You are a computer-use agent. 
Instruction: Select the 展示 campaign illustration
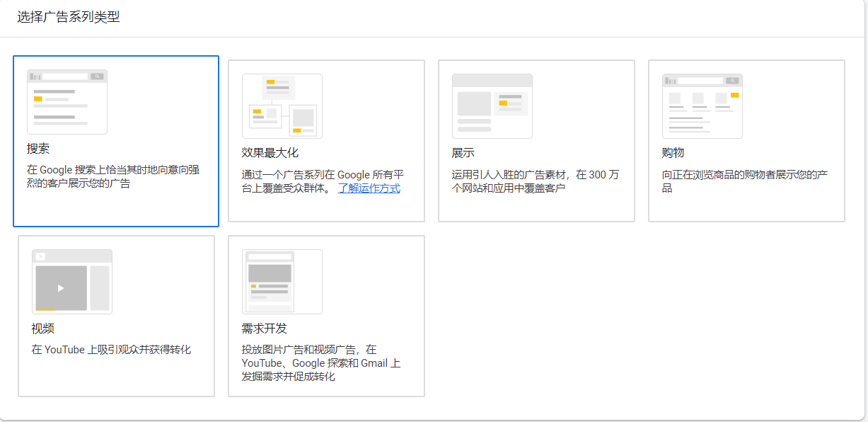click(492, 106)
